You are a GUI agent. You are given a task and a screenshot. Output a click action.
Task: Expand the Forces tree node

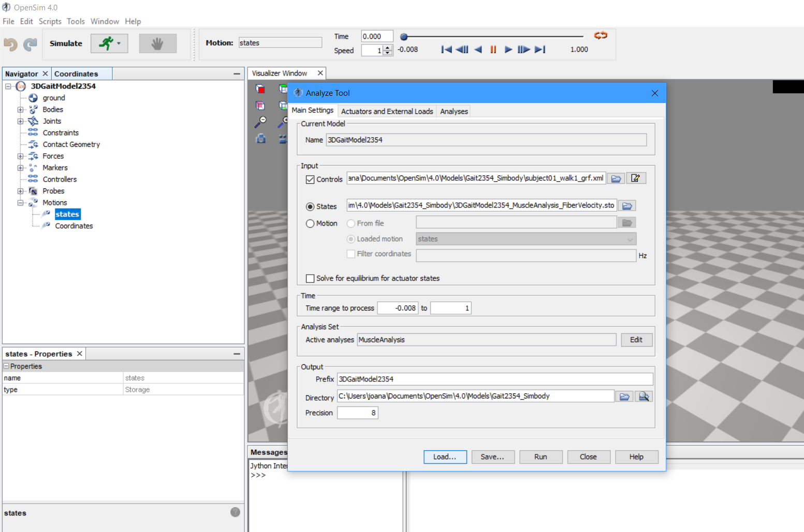pos(20,156)
